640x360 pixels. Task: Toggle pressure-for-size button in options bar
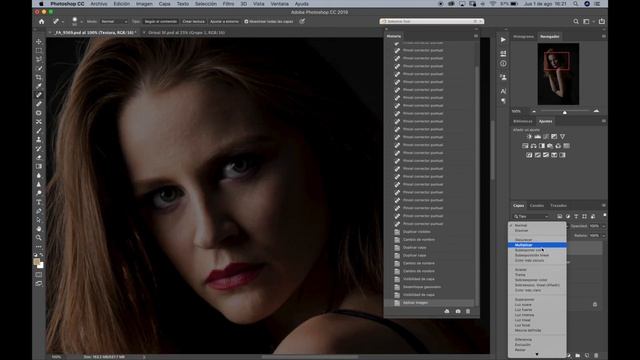[x=302, y=21]
